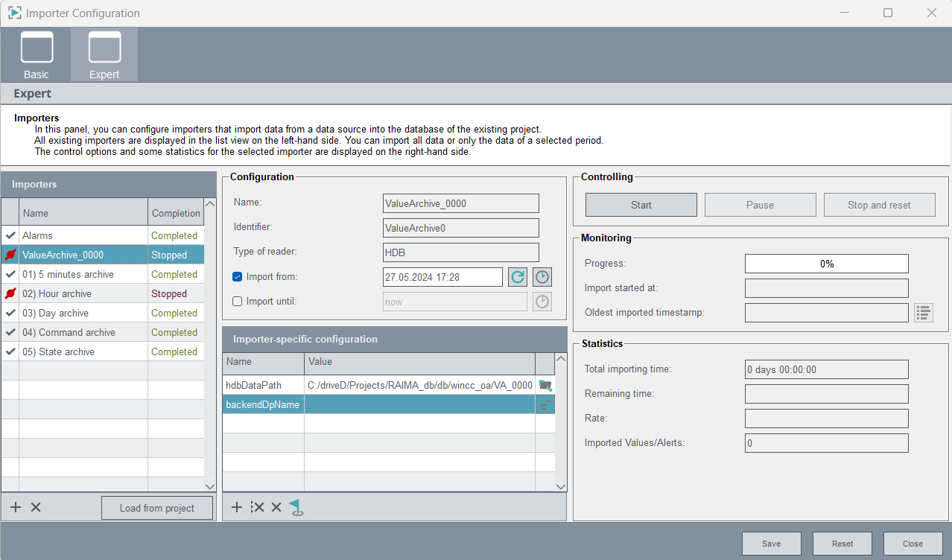Click the Load from project button
Screen dimensions: 952x560
coord(157,508)
